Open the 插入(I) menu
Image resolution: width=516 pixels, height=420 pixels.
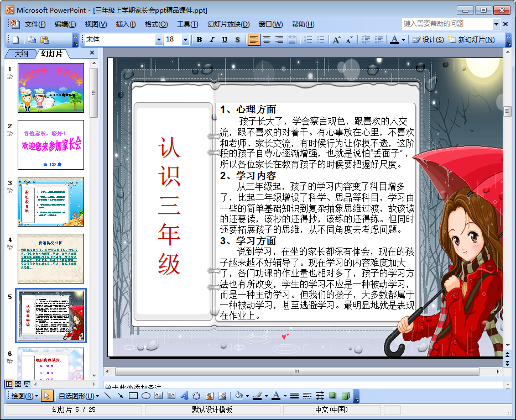126,24
